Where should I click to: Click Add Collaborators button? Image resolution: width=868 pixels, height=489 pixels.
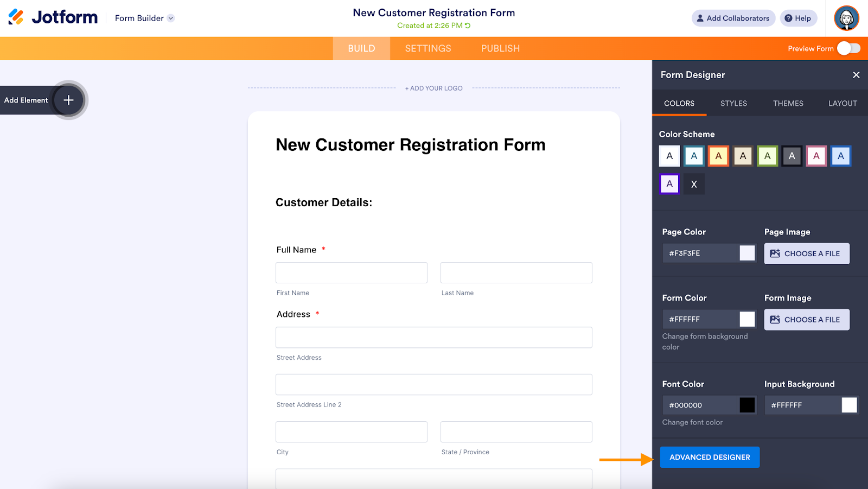coord(733,18)
